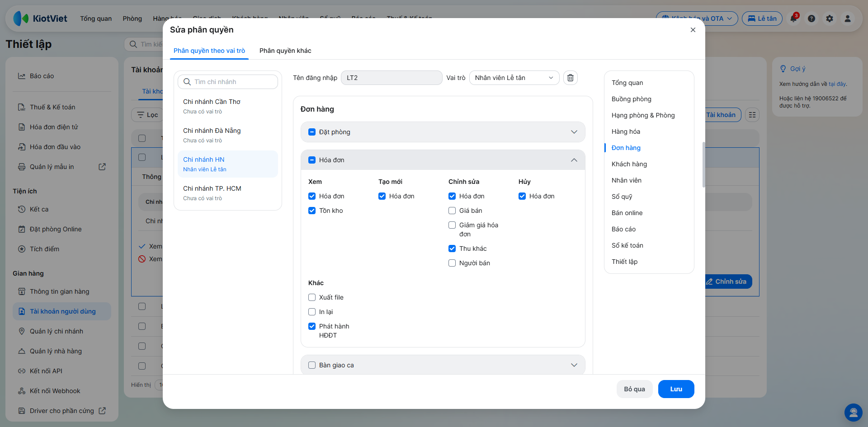The image size is (868, 427).
Task: Uncheck Hóa đơn under Hủy
Action: (x=522, y=196)
